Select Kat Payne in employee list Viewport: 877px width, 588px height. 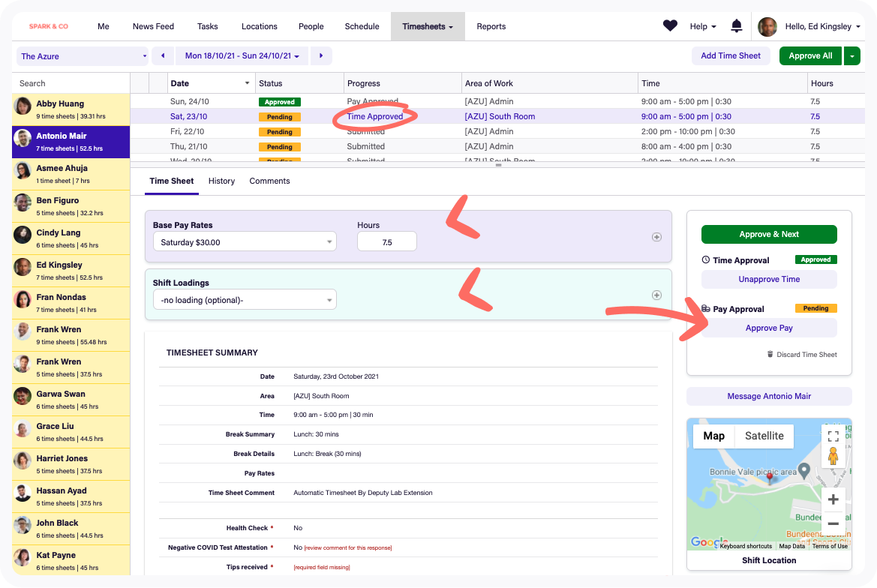(x=71, y=560)
